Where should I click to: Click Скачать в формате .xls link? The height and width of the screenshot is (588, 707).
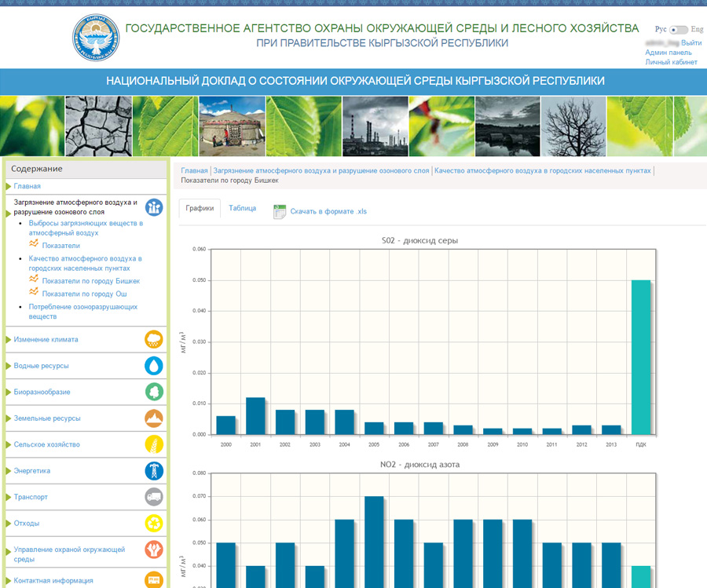tap(328, 211)
